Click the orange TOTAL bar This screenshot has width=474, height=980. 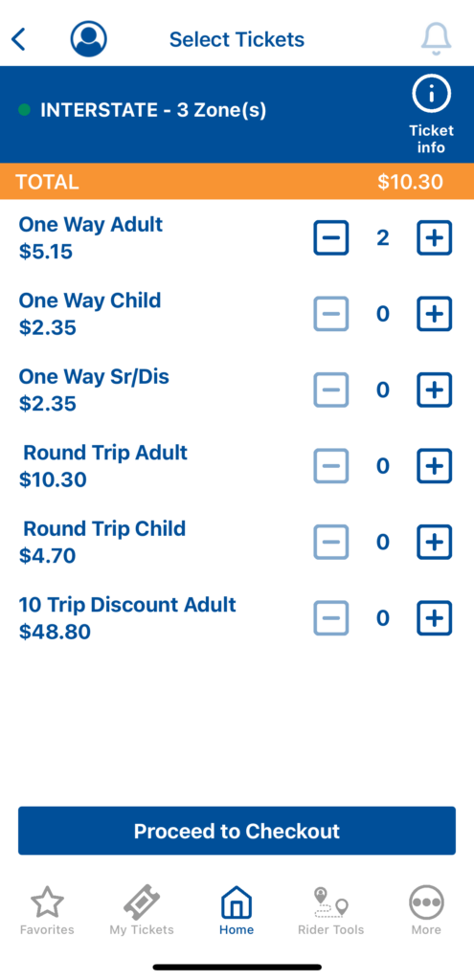(x=237, y=182)
